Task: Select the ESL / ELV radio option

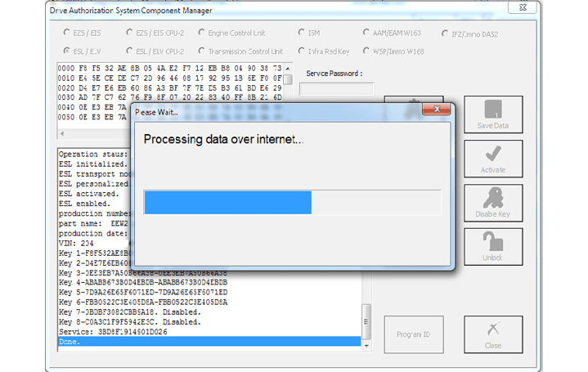Action: click(67, 52)
